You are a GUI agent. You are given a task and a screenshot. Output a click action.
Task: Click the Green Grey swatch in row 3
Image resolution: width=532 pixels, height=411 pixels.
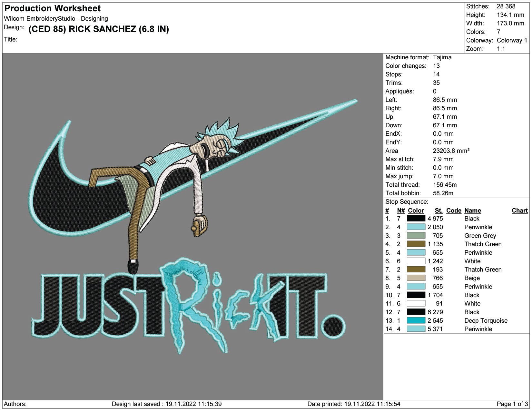coord(416,236)
